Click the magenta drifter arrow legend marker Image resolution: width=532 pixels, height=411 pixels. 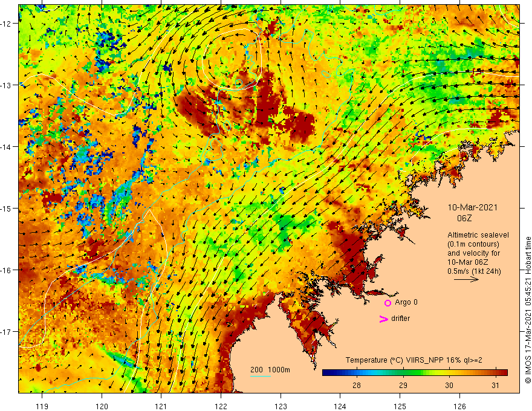click(383, 319)
